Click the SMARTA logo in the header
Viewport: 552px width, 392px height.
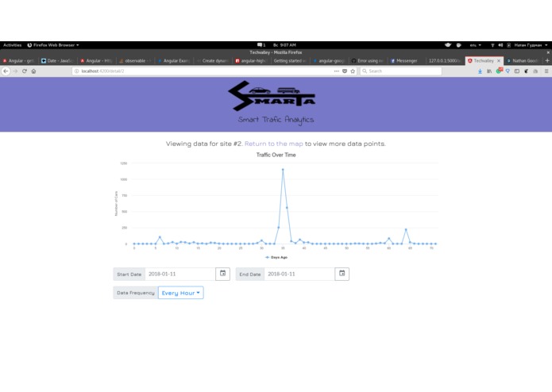(272, 96)
